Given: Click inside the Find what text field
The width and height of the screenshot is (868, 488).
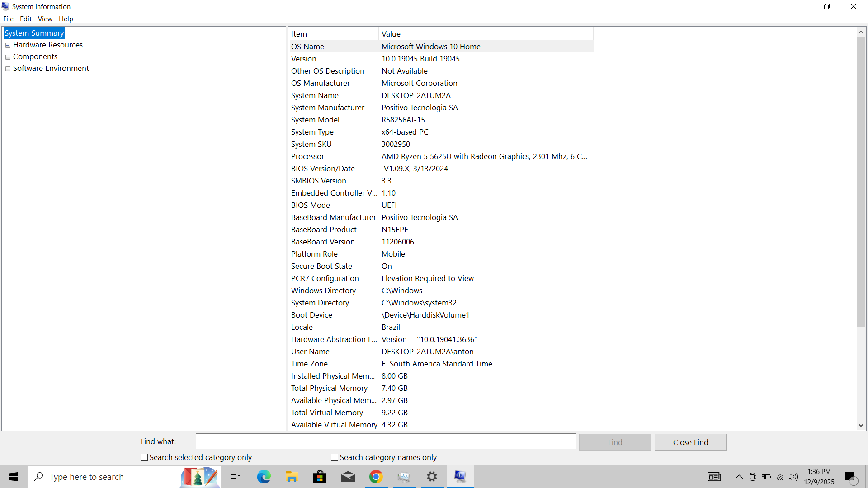Looking at the screenshot, I should pyautogui.click(x=386, y=441).
